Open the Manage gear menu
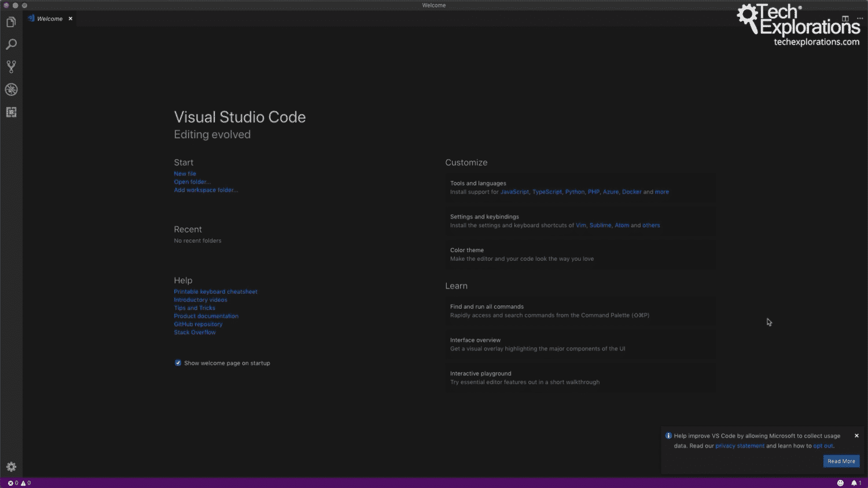The width and height of the screenshot is (868, 488). pyautogui.click(x=11, y=467)
